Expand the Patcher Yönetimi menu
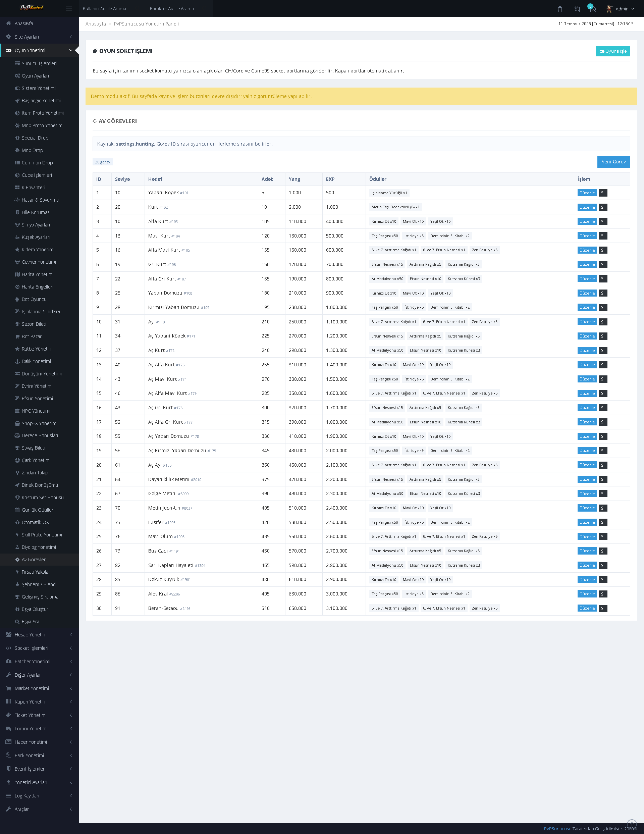 click(39, 661)
